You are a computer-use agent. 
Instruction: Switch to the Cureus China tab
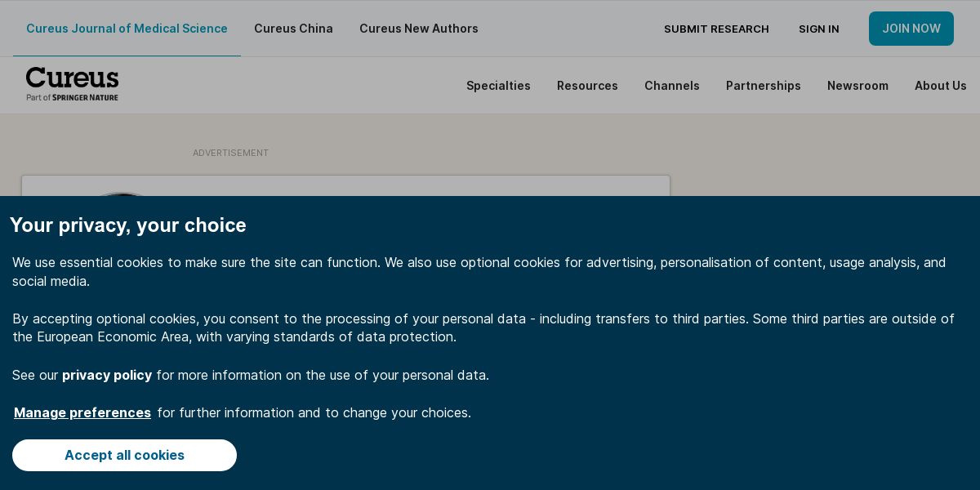click(293, 29)
